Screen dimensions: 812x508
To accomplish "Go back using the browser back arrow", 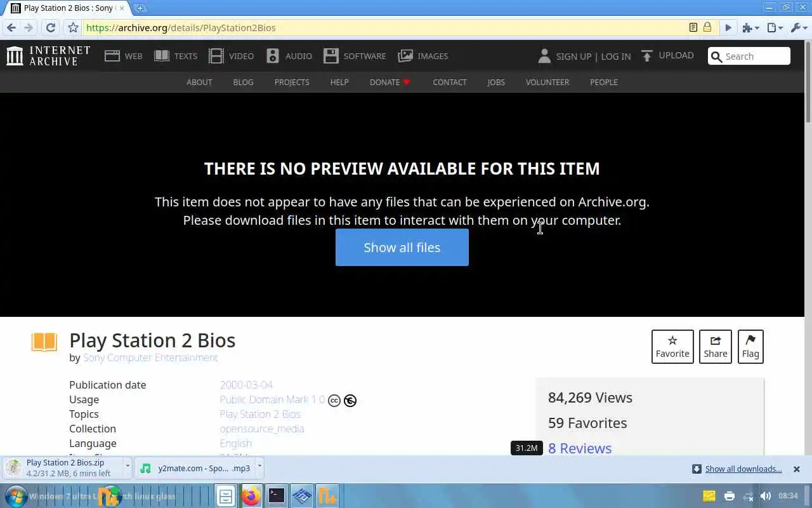I will pos(11,27).
